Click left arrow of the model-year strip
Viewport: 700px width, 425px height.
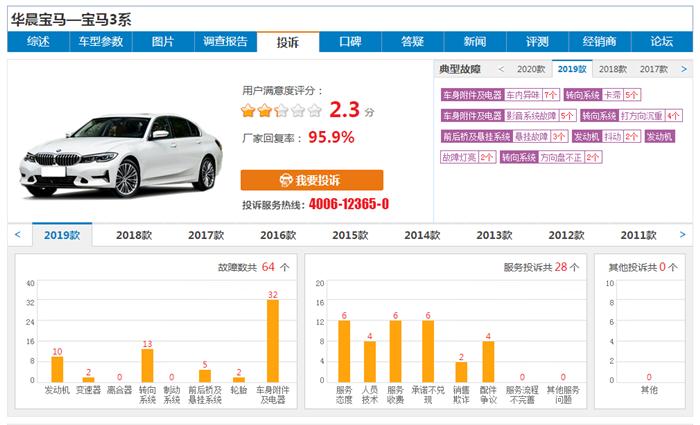point(17,234)
